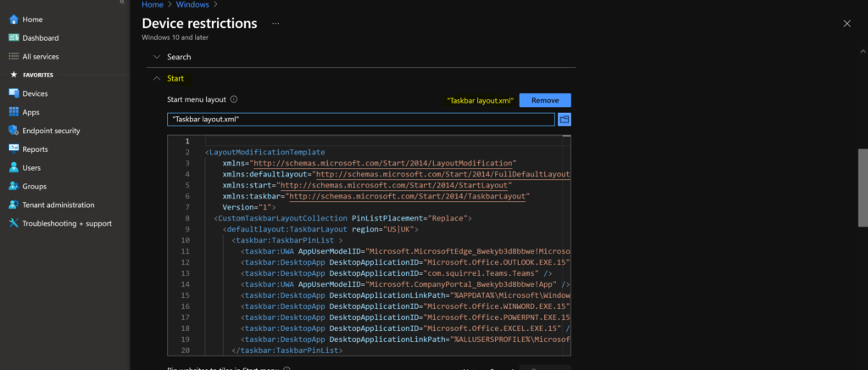Click the Home breadcrumb link
The height and width of the screenshot is (370, 868).
153,4
